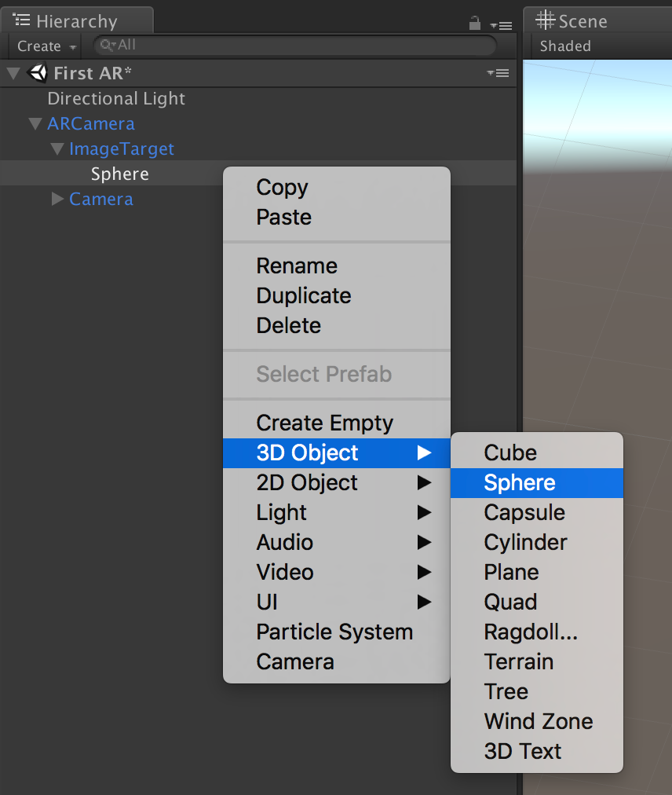Open the Shaded draw mode dropdown

565,46
